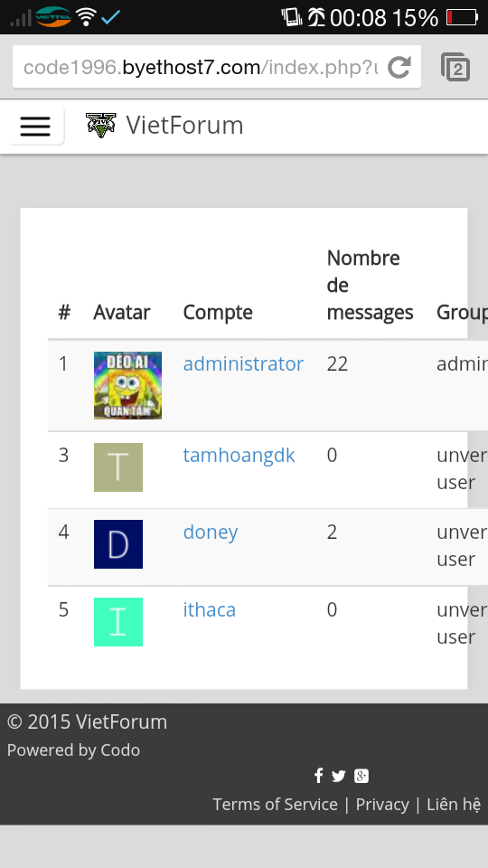Reload the page with refresh icon
Image resolution: width=488 pixels, height=868 pixels.
pos(399,68)
